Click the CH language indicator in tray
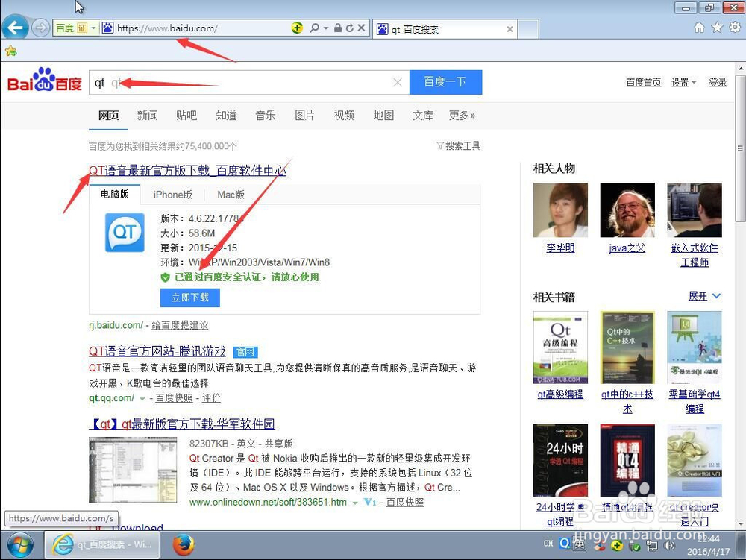This screenshot has width=746, height=560. 548,544
